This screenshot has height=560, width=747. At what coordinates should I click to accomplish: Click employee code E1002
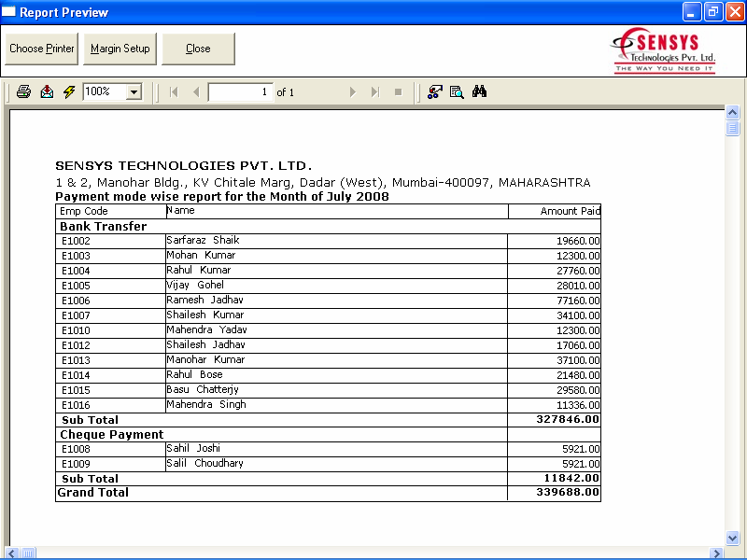point(76,241)
